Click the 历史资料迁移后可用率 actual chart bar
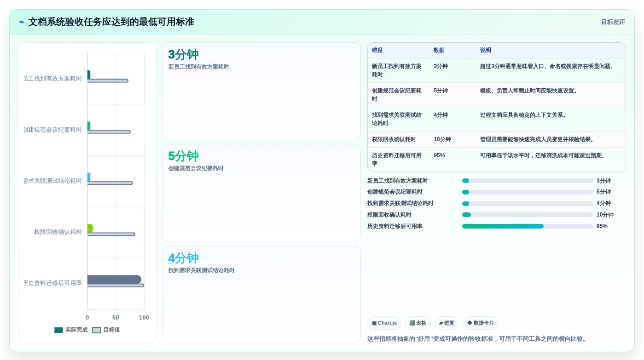 (114, 280)
